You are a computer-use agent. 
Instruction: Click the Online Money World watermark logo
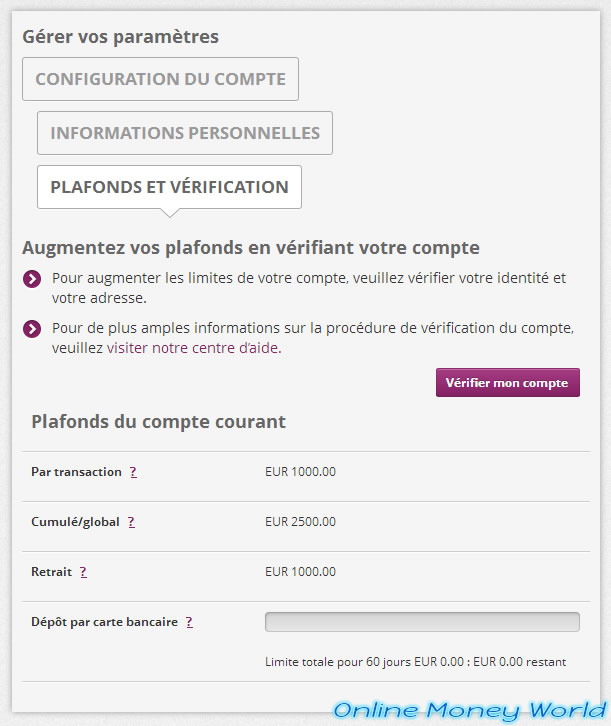469,710
